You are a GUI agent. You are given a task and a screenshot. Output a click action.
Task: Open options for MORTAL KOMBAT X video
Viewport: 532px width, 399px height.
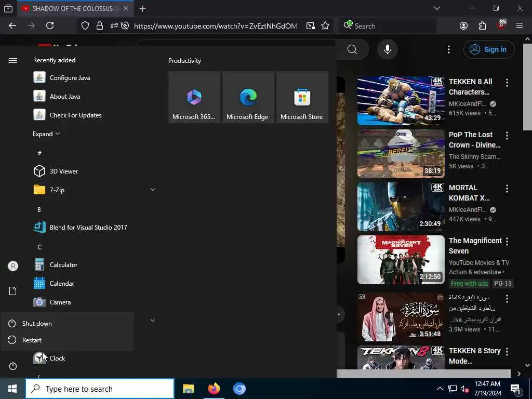[507, 188]
